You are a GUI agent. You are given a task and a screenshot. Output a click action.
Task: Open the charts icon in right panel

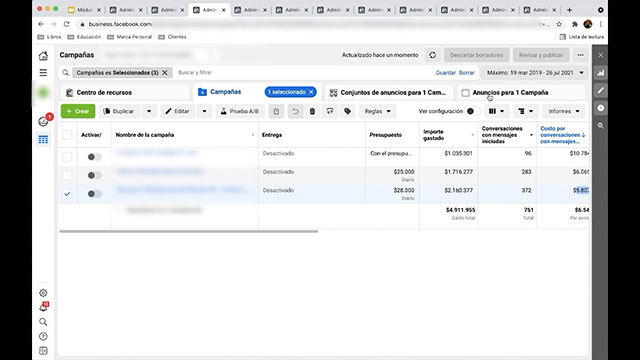point(600,73)
